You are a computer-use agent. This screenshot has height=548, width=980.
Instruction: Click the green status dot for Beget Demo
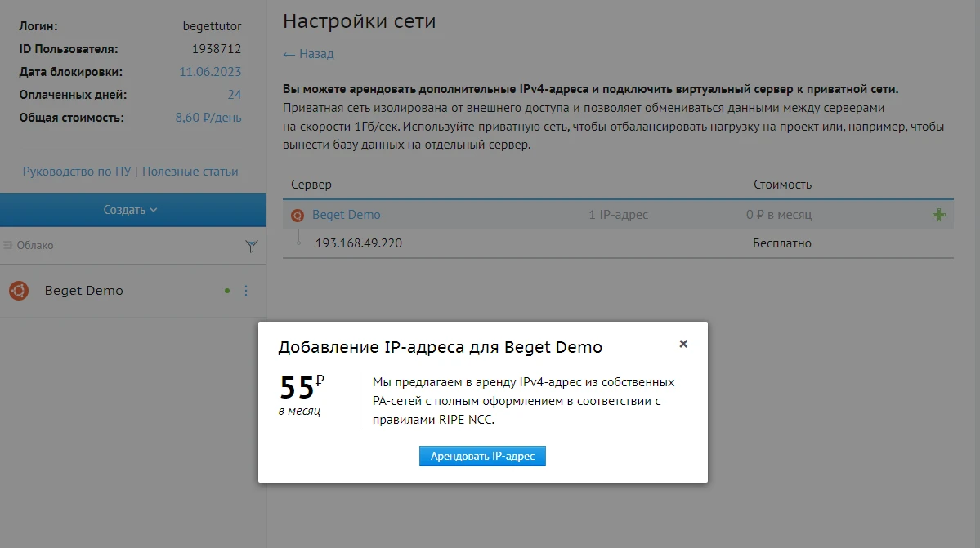point(229,290)
